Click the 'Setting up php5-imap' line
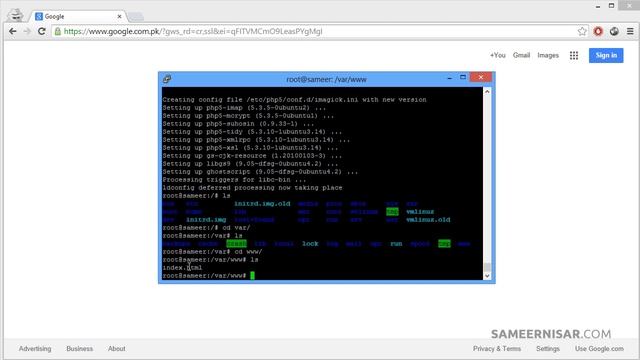Image resolution: width=640 pixels, height=360 pixels. [x=244, y=108]
